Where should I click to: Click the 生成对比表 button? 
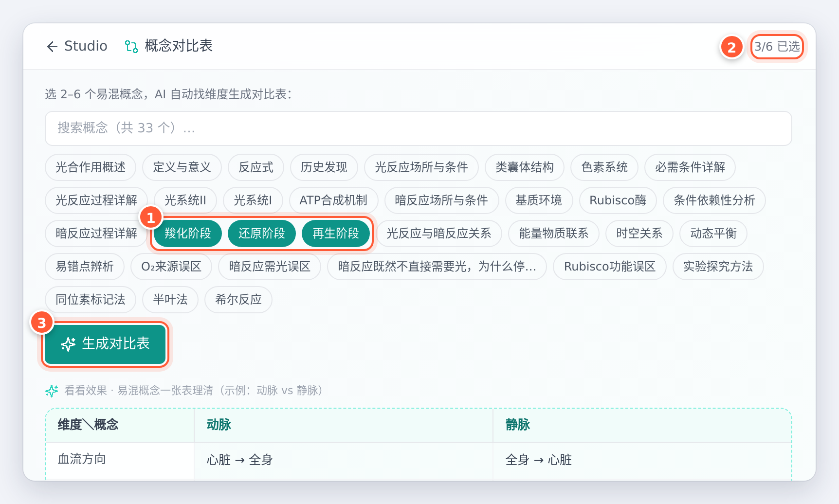pos(105,344)
